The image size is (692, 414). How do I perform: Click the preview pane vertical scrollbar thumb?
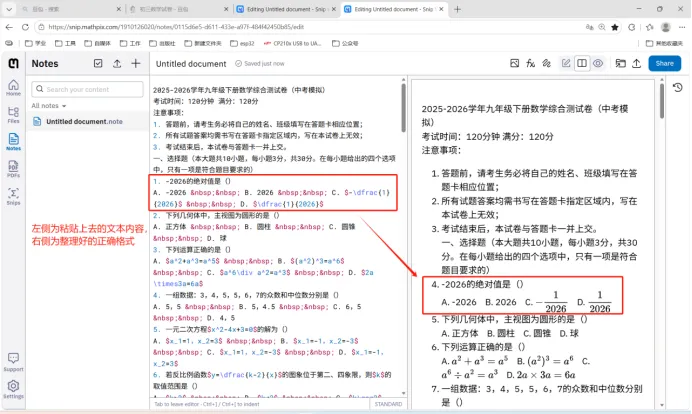pos(662,101)
